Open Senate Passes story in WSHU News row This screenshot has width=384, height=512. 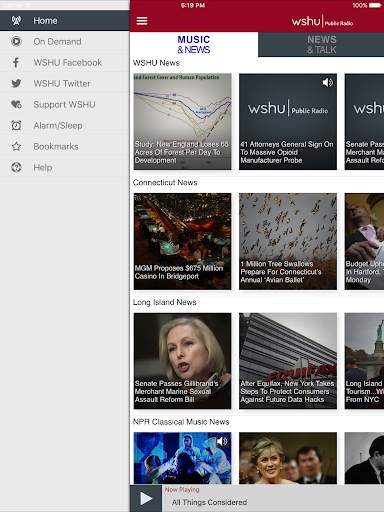[364, 122]
